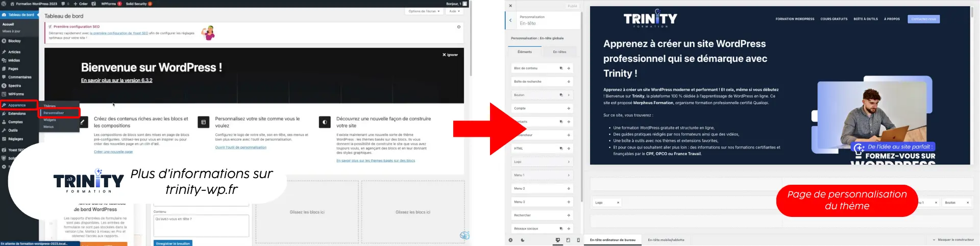The image size is (980, 246).
Task: Expand the Menu 1 element chevron
Action: click(569, 175)
